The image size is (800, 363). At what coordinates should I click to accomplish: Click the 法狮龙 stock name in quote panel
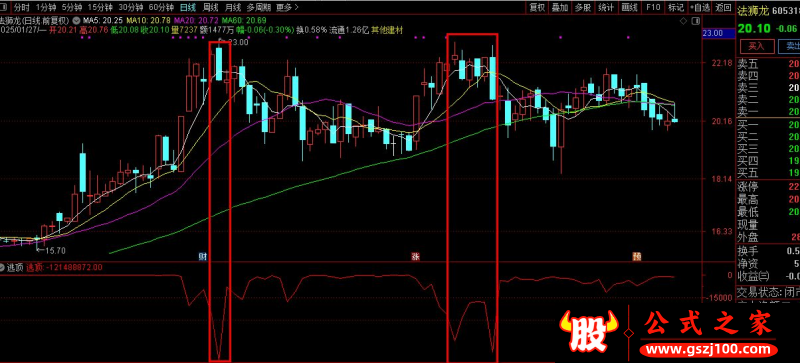[754, 10]
